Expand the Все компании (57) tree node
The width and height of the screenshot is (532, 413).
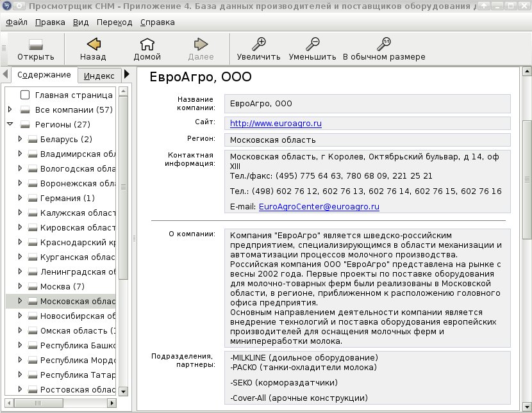coord(10,109)
